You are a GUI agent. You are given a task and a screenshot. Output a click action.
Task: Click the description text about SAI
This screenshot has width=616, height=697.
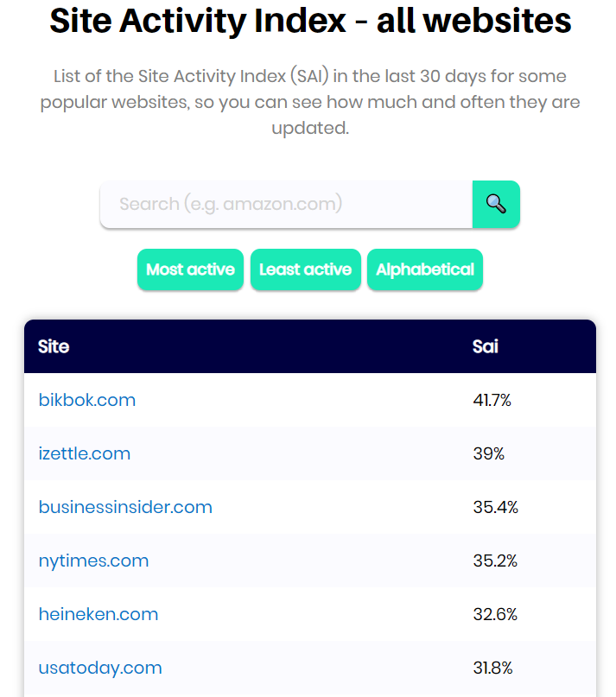click(310, 101)
